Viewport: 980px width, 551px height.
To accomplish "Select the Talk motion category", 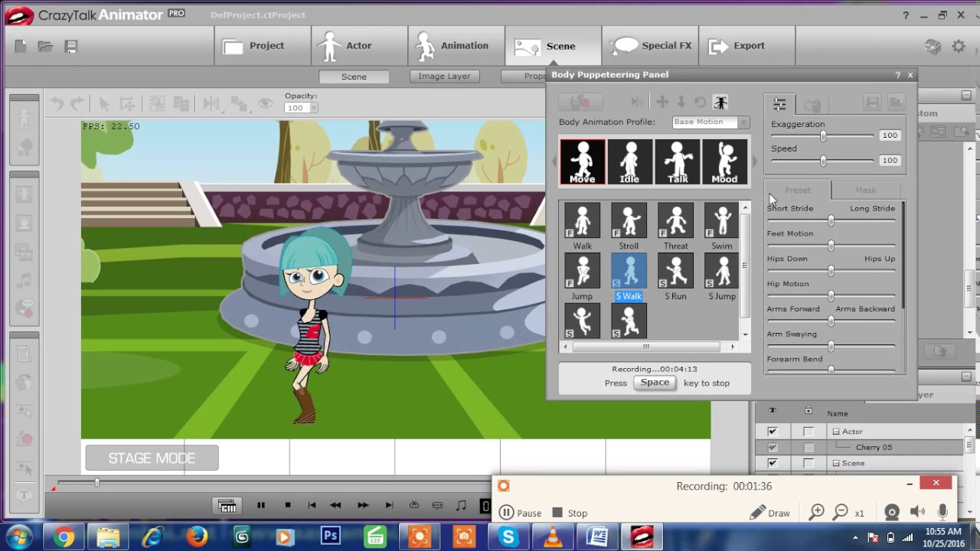I will [x=677, y=161].
